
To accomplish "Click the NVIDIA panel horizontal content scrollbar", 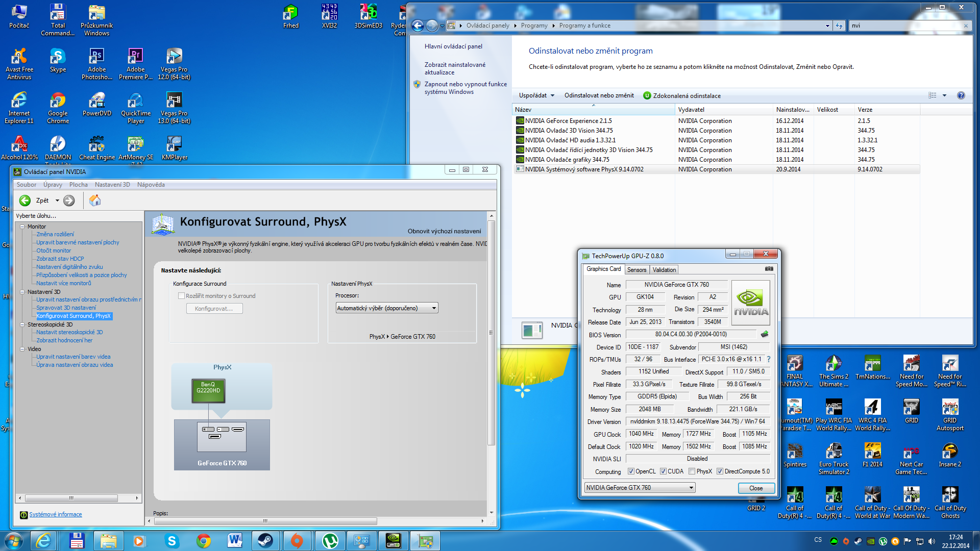I will (x=265, y=521).
